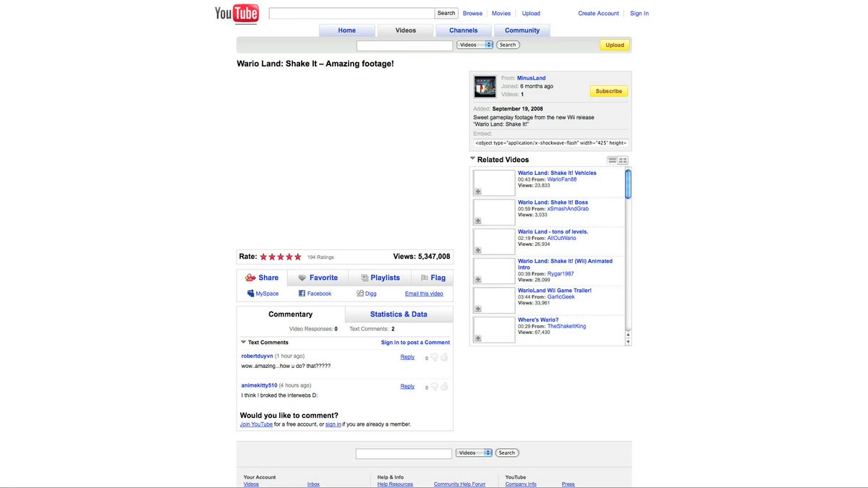Switch related videos to list view icon
The width and height of the screenshot is (868, 488).
tap(613, 160)
